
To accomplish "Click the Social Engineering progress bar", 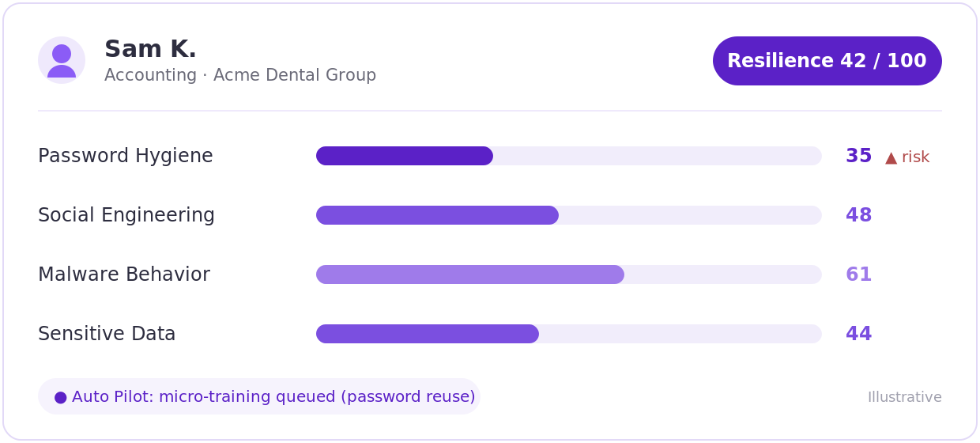I will pyautogui.click(x=569, y=215).
